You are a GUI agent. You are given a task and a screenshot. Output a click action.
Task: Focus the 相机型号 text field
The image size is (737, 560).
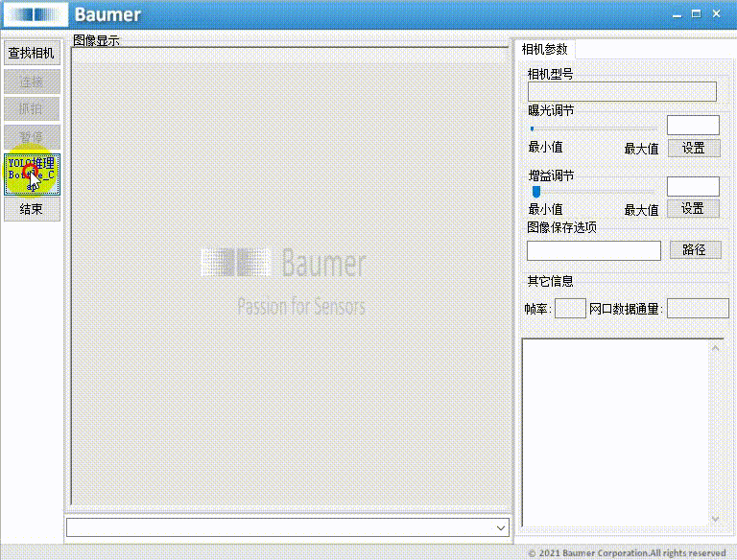pos(622,92)
